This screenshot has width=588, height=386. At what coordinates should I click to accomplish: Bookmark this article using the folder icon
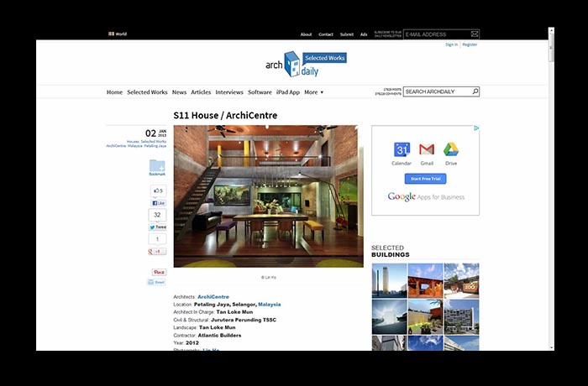(157, 168)
